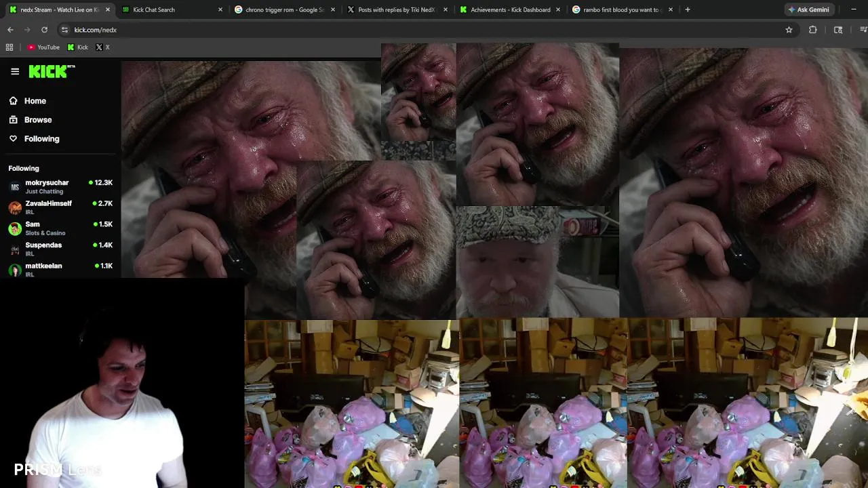Open the browser extensions puzzle icon
Viewport: 868px width, 488px height.
(812, 30)
